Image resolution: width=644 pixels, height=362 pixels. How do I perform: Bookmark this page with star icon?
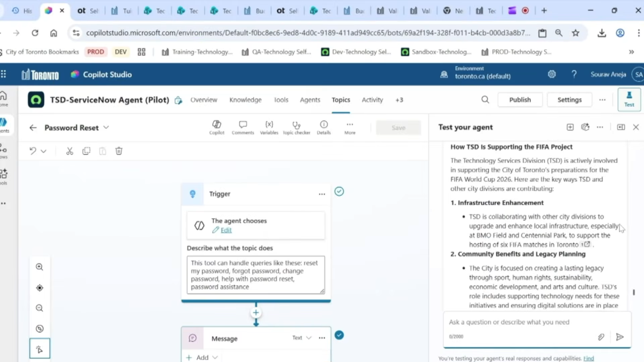(576, 33)
